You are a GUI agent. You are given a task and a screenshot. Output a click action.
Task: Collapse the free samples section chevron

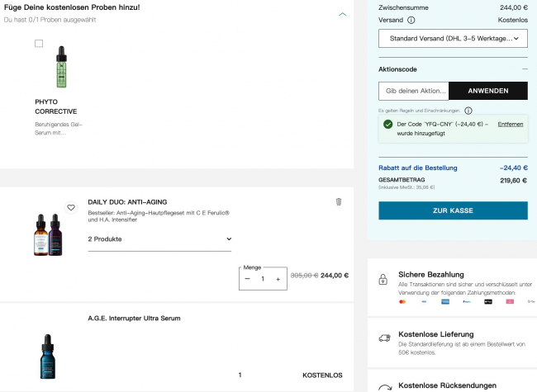pyautogui.click(x=343, y=14)
